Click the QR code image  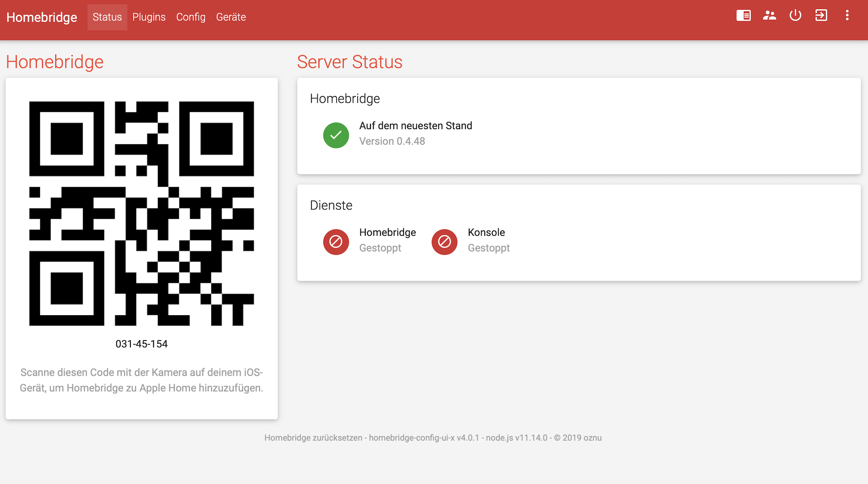coord(142,213)
